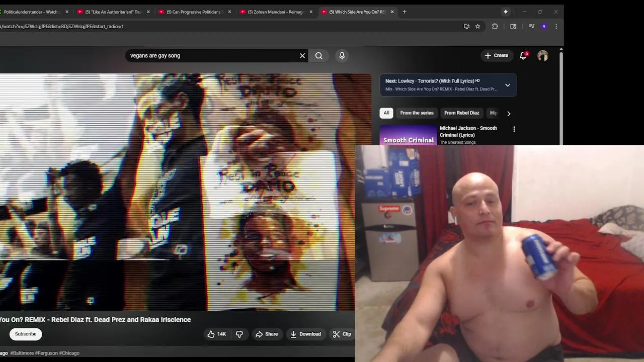Clear the YouTube search box text
Image resolution: width=644 pixels, height=362 pixels.
click(x=302, y=56)
